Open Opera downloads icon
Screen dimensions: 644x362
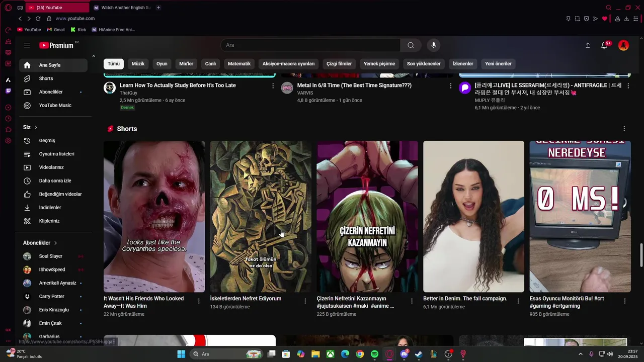coord(627,19)
